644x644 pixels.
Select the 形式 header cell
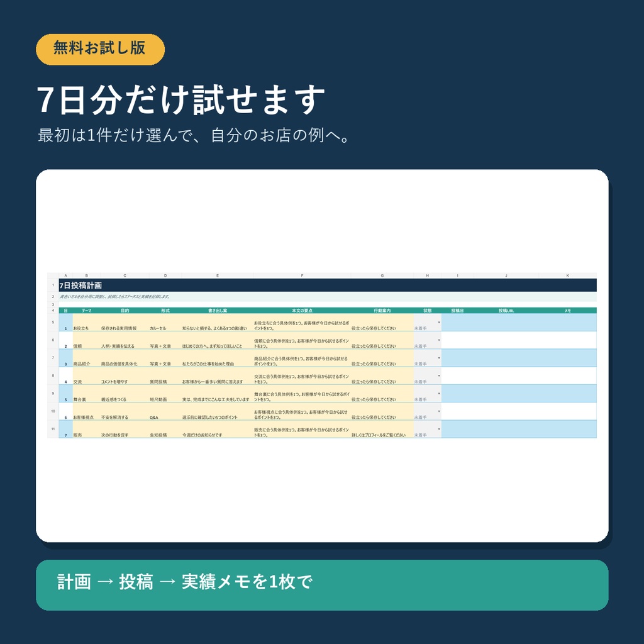point(165,311)
